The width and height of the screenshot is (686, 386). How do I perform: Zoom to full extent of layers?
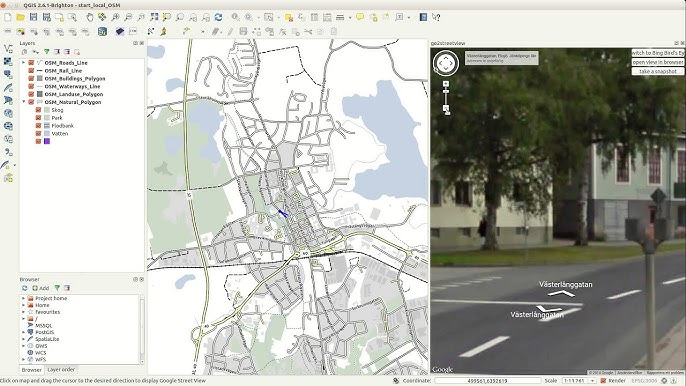click(154, 17)
